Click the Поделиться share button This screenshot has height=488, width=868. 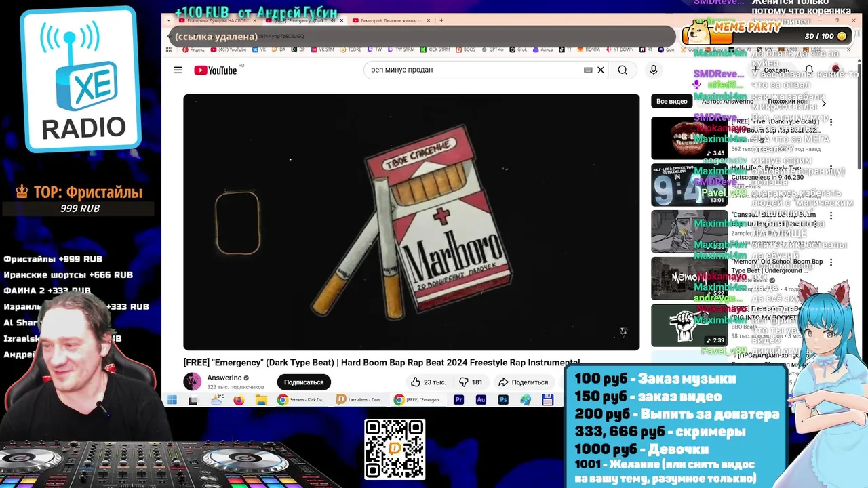pos(523,382)
